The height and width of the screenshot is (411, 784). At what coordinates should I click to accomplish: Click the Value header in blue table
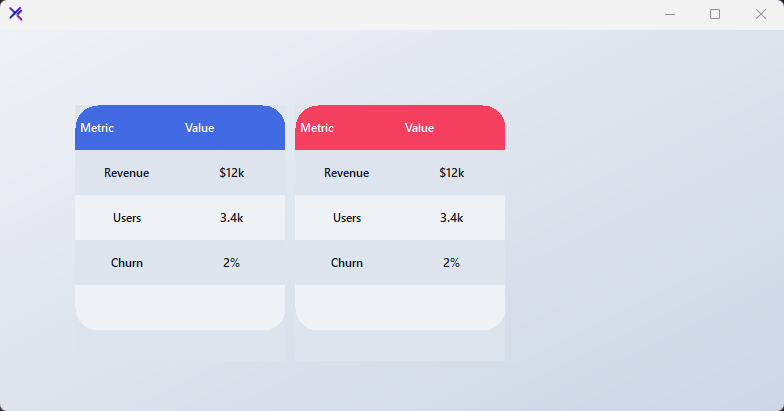(200, 128)
